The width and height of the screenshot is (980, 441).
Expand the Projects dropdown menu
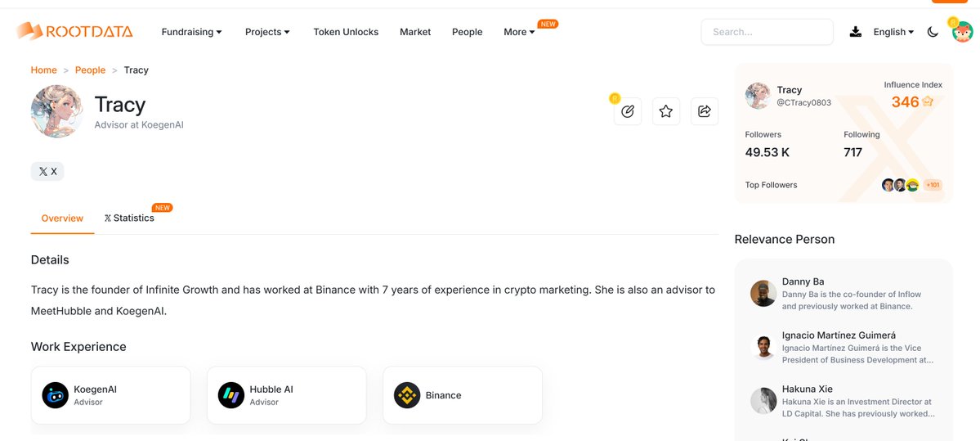[x=267, y=32]
